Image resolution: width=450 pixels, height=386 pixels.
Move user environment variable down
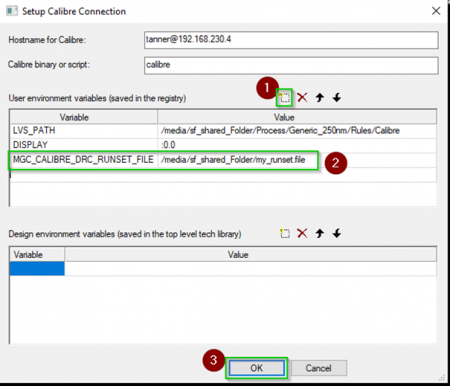click(x=337, y=98)
